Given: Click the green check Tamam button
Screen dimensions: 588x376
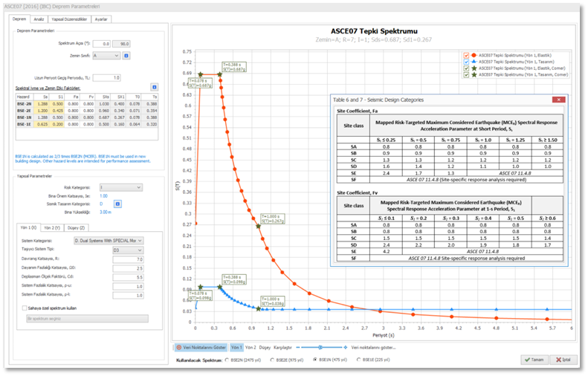Looking at the screenshot, I should pos(534,359).
